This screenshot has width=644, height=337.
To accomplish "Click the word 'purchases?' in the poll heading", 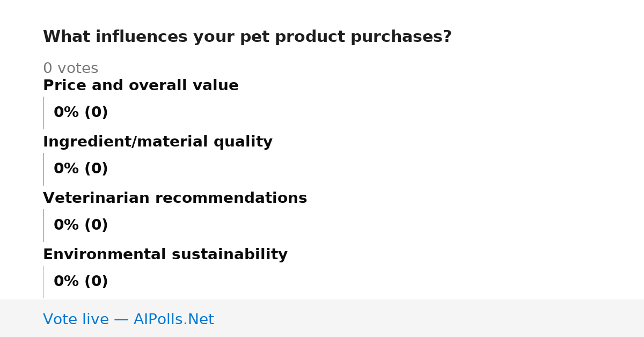I will point(401,37).
